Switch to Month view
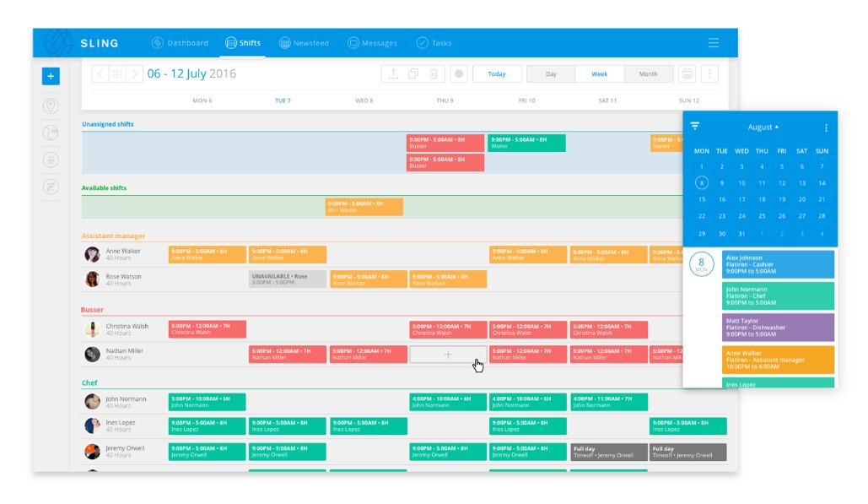Viewport: 868px width, 504px height. coord(649,73)
